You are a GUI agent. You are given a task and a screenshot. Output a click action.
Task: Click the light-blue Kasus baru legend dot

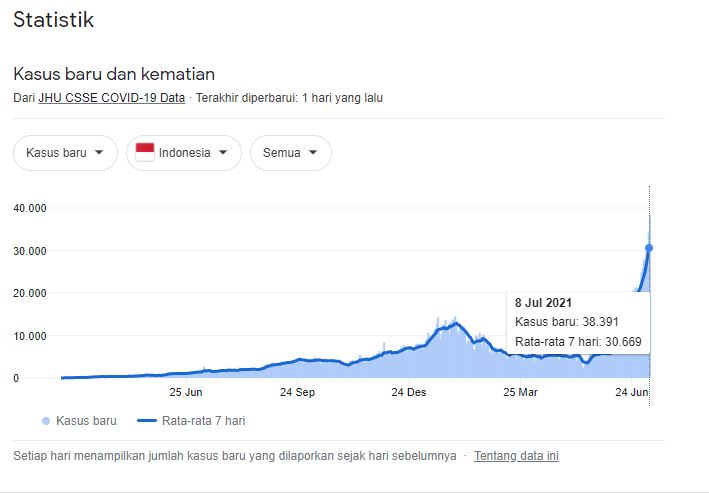[47, 421]
